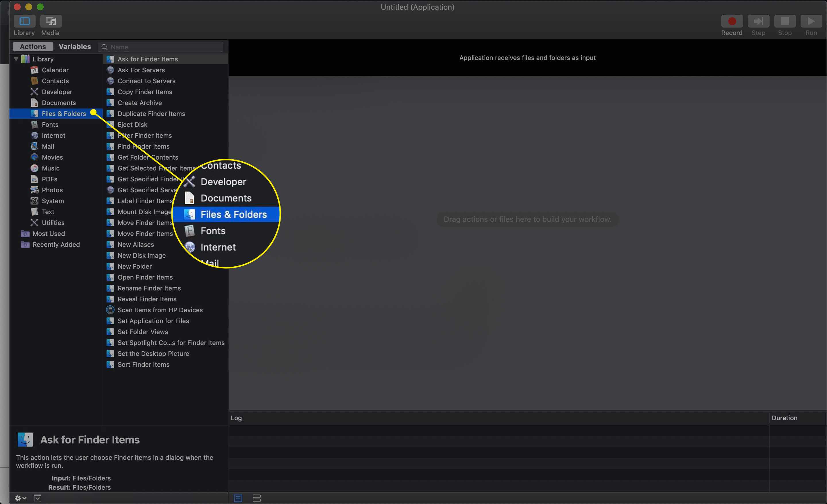Select the Variables tab
Image resolution: width=827 pixels, height=504 pixels.
[x=75, y=46]
